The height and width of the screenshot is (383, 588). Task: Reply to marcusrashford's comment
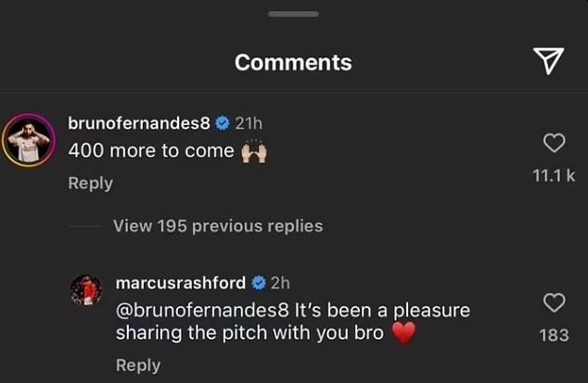(x=138, y=365)
